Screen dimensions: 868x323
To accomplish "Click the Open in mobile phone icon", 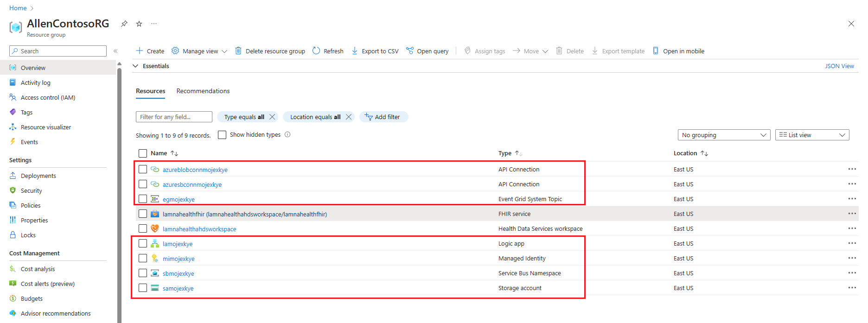I will click(x=656, y=51).
